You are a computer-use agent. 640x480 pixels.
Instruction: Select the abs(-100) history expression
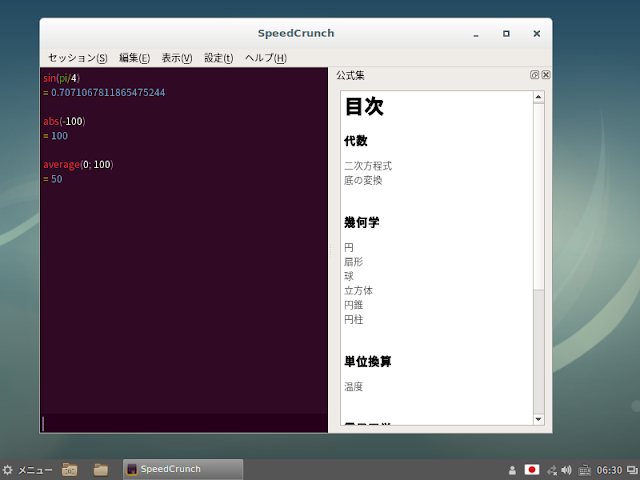64,121
